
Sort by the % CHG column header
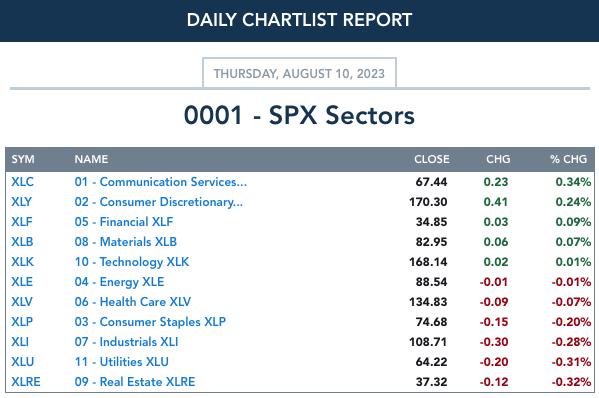(x=568, y=159)
